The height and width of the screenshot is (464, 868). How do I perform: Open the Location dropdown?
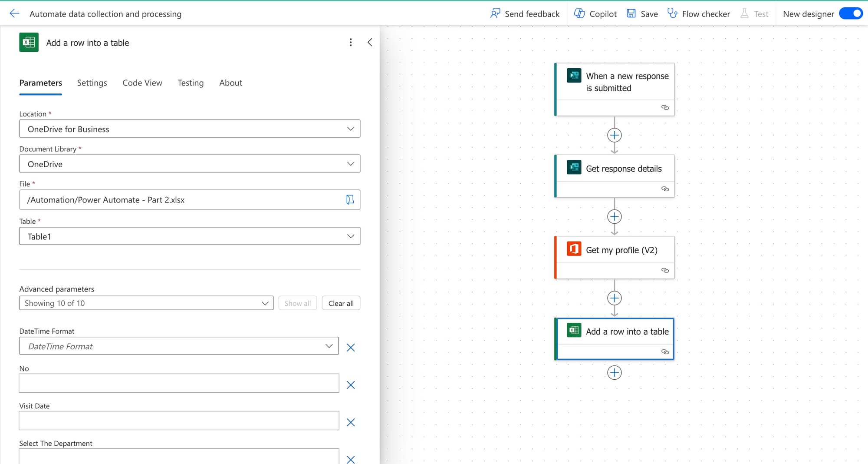(190, 129)
